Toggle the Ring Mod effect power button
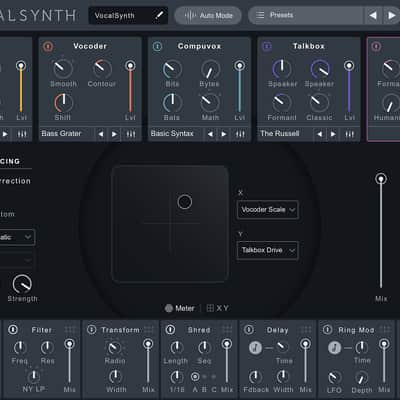 click(327, 330)
